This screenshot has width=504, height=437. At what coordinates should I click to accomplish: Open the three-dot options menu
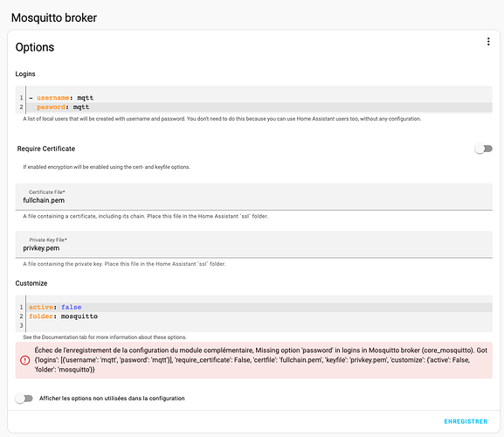pyautogui.click(x=488, y=41)
